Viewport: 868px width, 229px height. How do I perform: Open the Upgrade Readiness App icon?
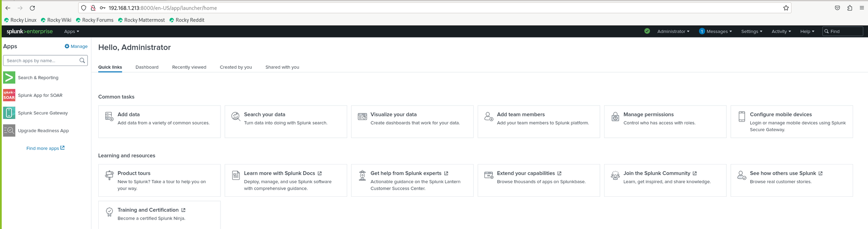pos(9,130)
